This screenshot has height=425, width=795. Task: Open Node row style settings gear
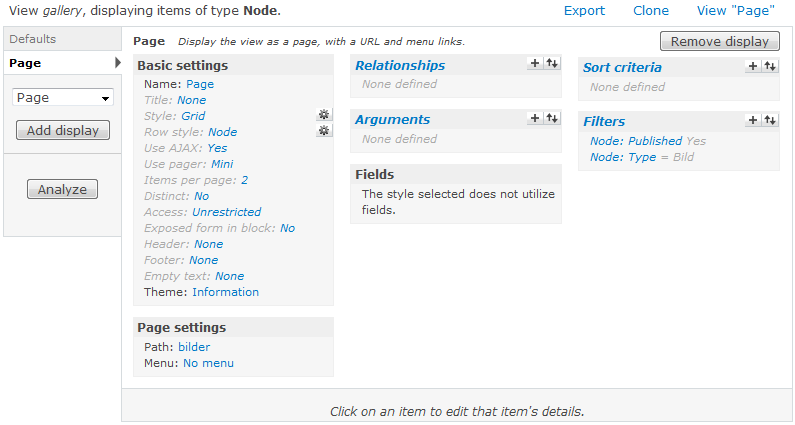click(324, 131)
